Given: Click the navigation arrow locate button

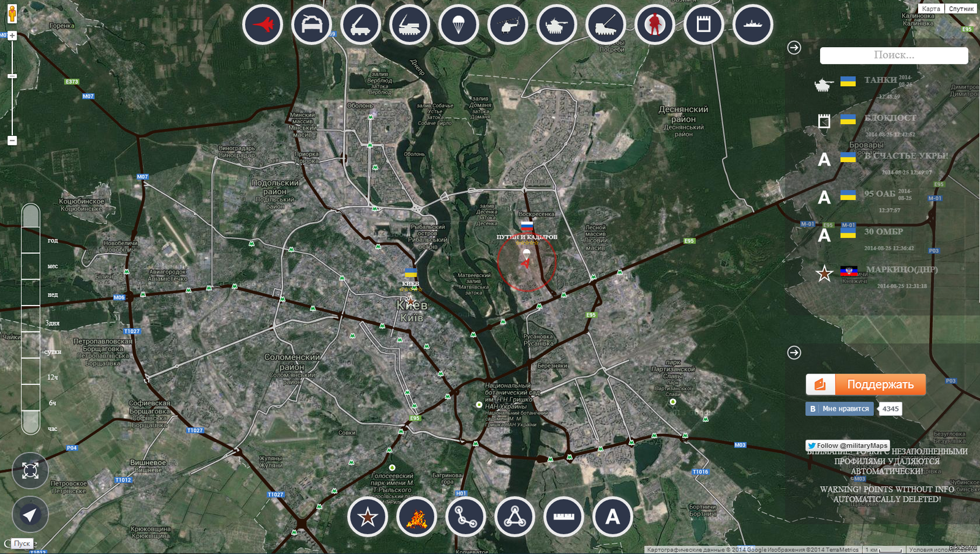Looking at the screenshot, I should (x=30, y=515).
